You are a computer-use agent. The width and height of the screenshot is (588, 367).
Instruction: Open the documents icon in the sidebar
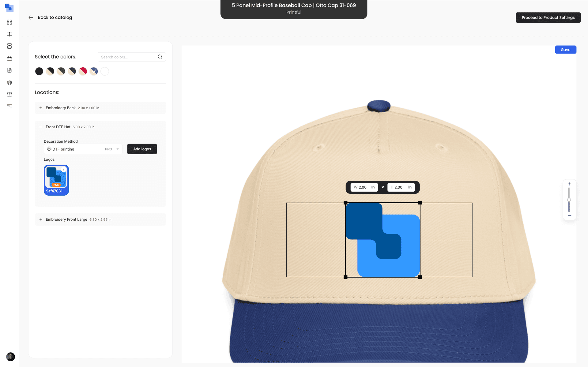(9, 70)
